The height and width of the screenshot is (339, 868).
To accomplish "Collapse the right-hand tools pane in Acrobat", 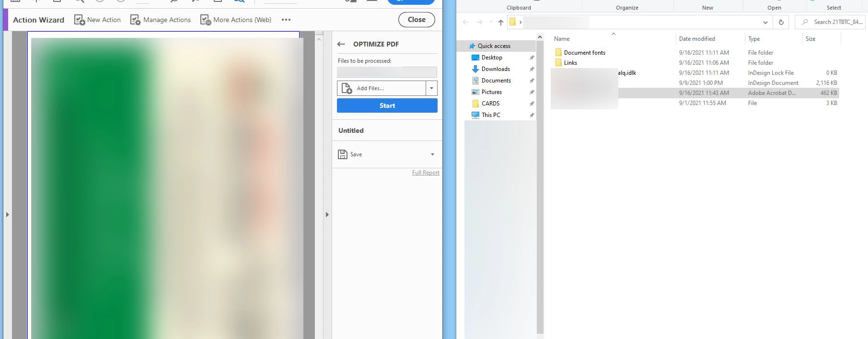I will click(x=327, y=214).
